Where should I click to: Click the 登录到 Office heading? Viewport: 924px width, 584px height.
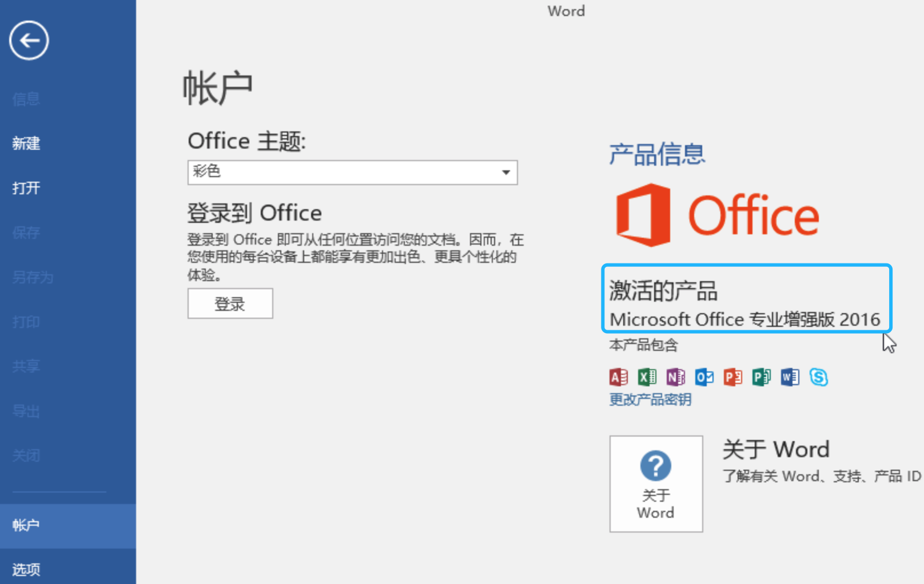pyautogui.click(x=254, y=213)
